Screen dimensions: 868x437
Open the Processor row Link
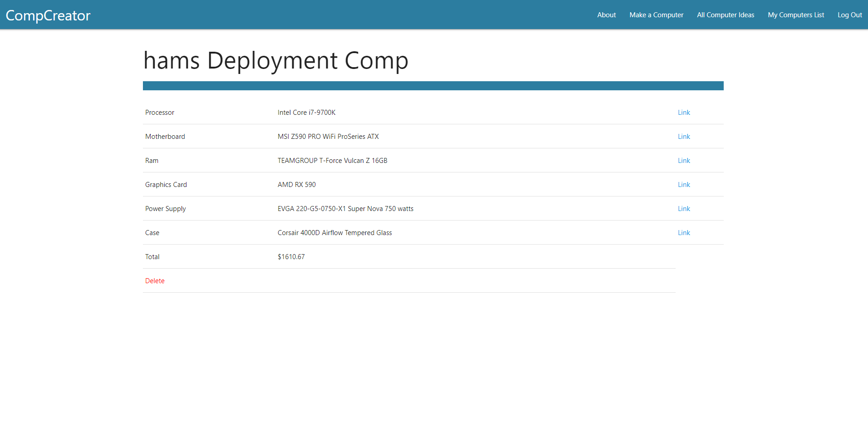pos(684,113)
